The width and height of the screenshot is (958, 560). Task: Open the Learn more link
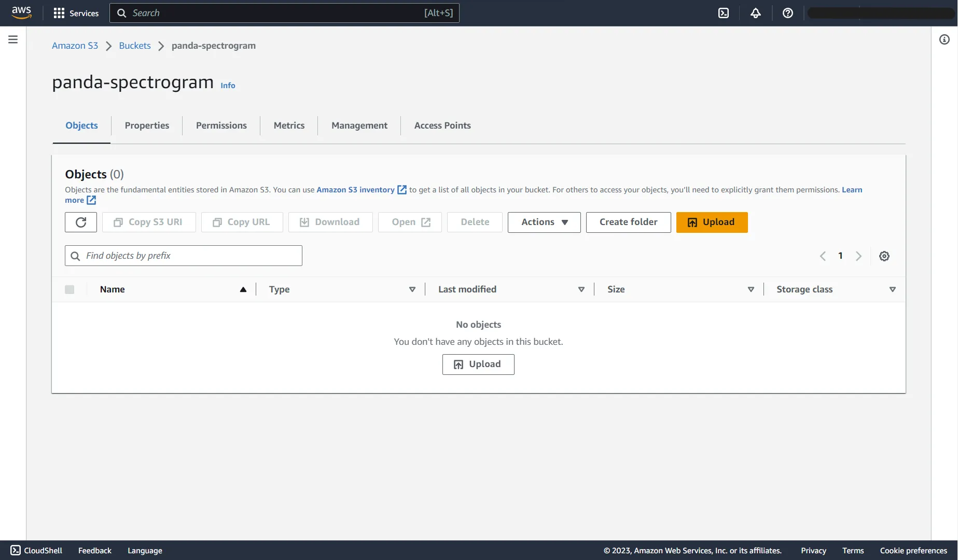[x=852, y=190]
